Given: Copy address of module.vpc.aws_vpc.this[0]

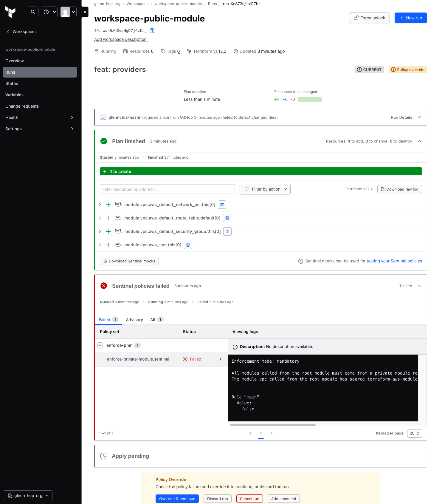Looking at the screenshot, I should (188, 245).
